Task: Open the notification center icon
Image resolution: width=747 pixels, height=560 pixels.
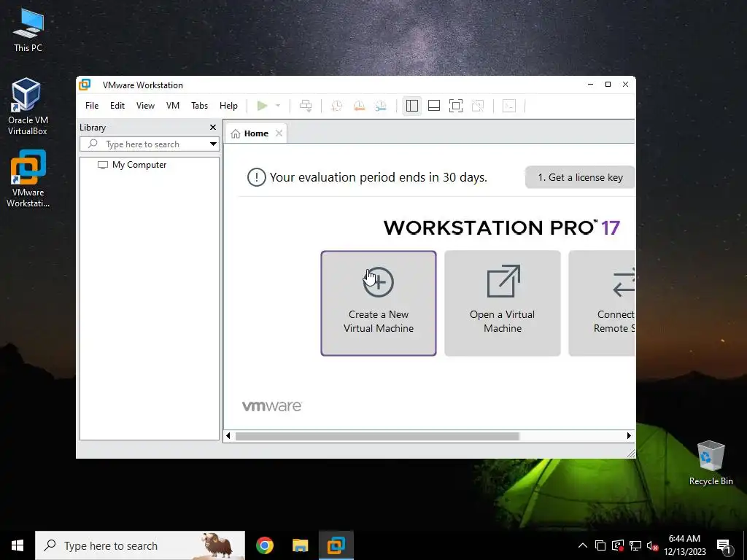Action: [724, 546]
